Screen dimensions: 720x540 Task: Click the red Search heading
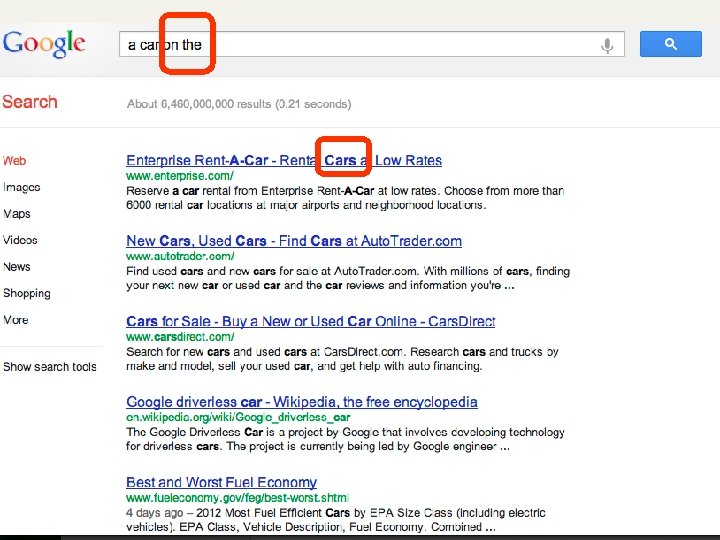coord(30,102)
